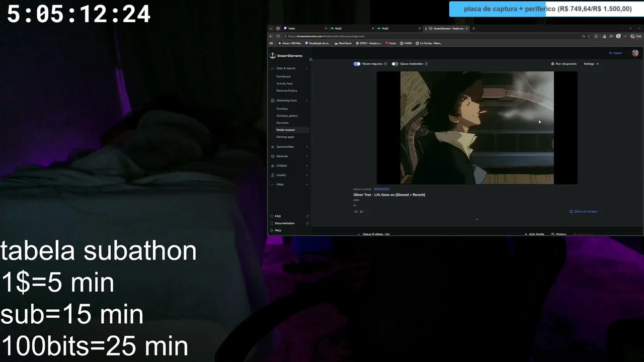Open the Desktop apps page
Viewport: 644px width, 362px height.
point(285,137)
